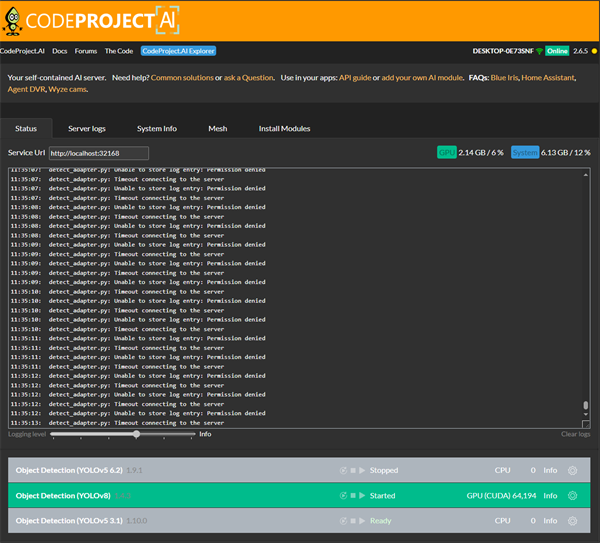Click the 64,194 request count on YOLOv8

coord(524,496)
